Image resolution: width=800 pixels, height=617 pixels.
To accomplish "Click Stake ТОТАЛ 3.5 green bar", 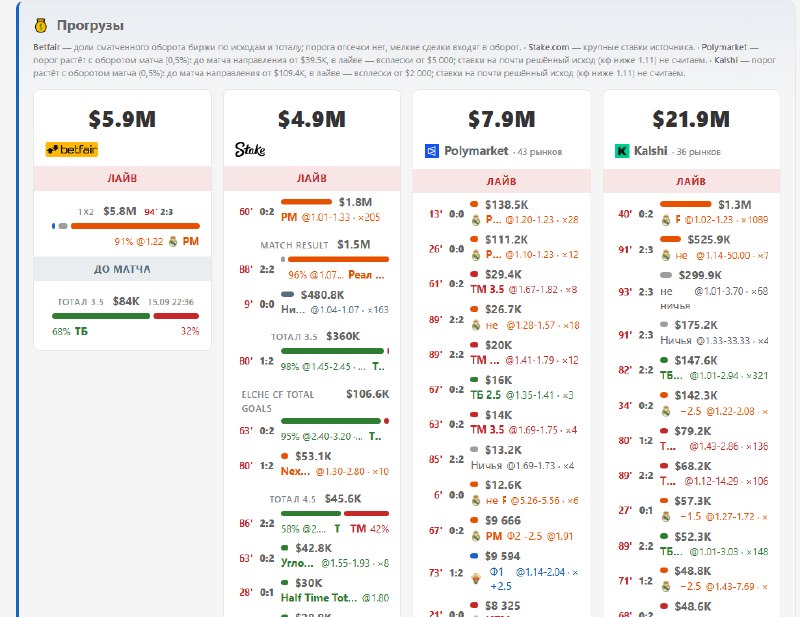I will pyautogui.click(x=332, y=351).
